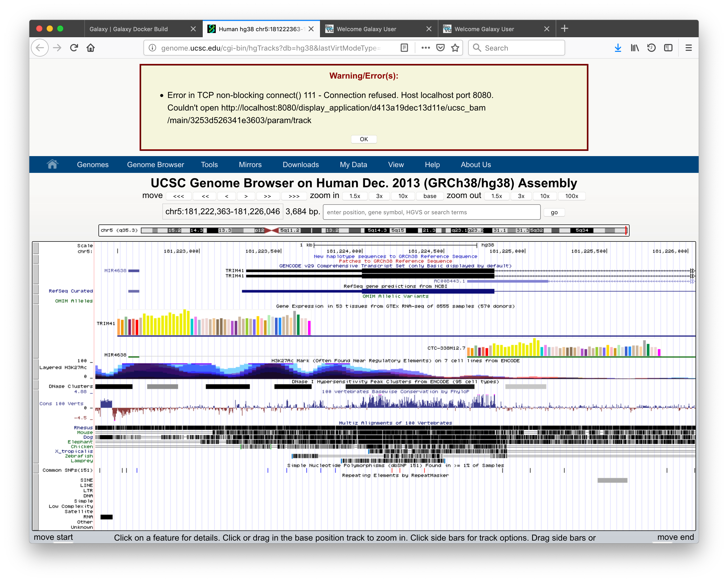Click the Layered H3K27Ac track side bar
This screenshot has height=582, width=728.
click(36, 368)
